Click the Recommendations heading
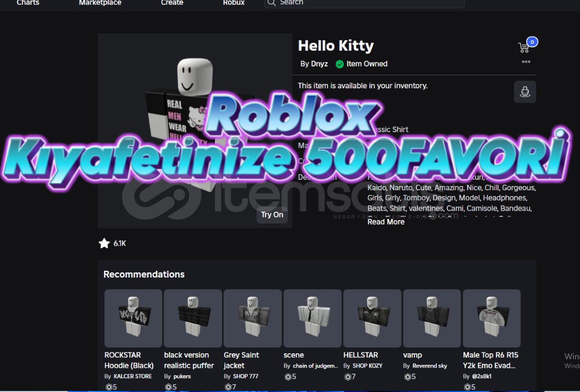 coord(144,274)
